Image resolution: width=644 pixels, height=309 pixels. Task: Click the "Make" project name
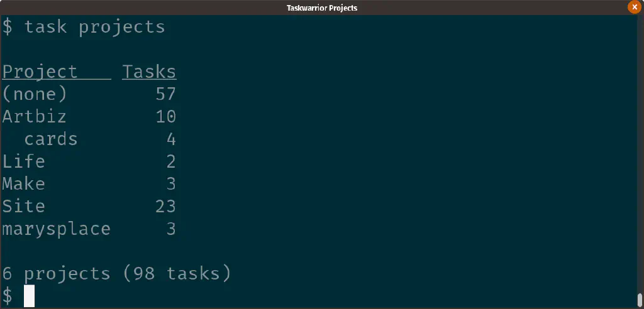pos(24,184)
